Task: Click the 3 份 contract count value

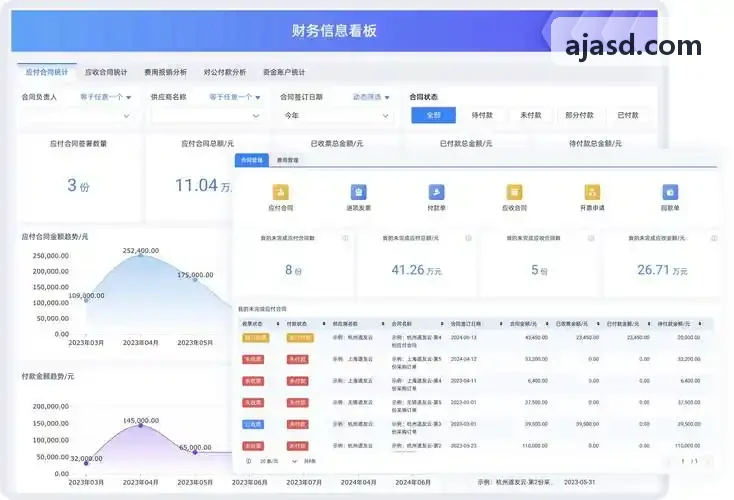Action: coord(78,185)
